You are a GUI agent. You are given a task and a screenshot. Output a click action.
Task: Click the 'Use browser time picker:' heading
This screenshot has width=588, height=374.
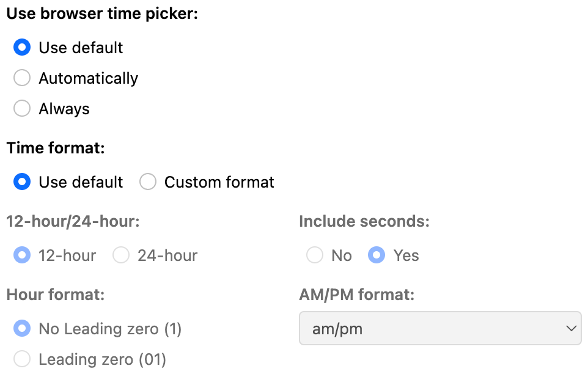pyautogui.click(x=102, y=14)
